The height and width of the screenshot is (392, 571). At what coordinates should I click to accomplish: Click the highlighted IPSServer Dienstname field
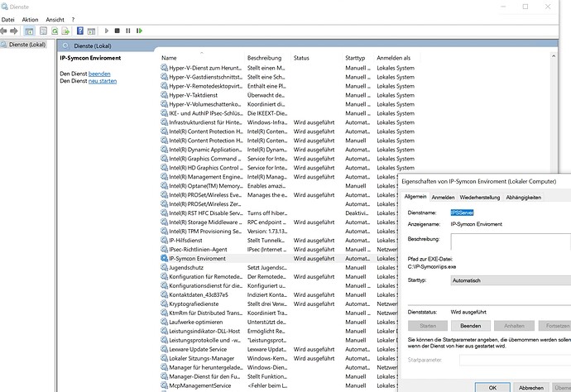(x=462, y=213)
